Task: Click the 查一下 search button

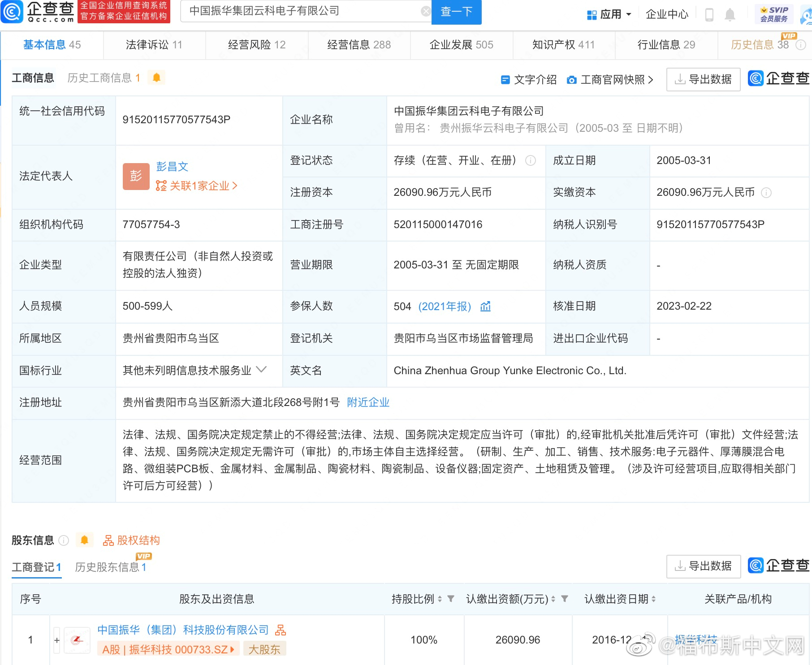Action: tap(456, 12)
